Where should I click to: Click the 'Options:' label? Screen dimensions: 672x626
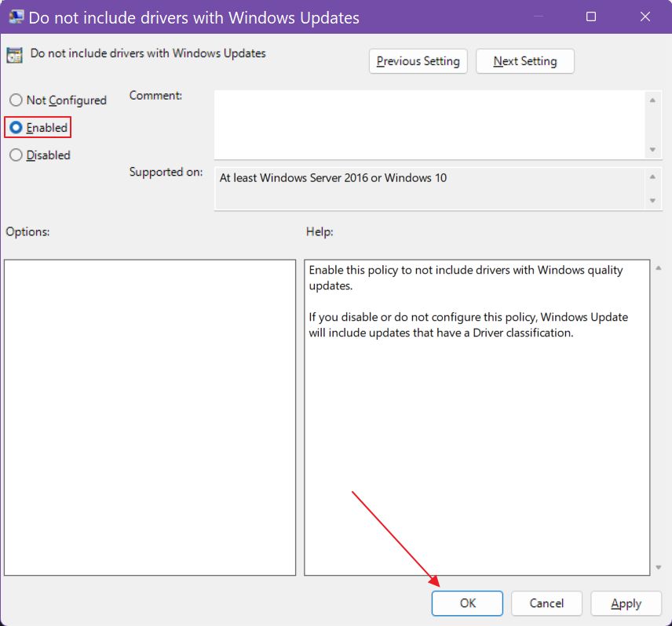[27, 231]
